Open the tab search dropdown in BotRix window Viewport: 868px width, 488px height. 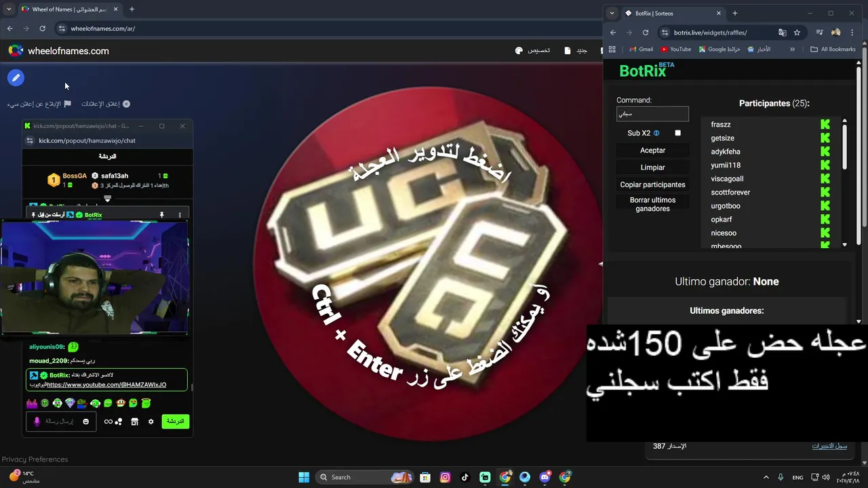[x=612, y=13]
